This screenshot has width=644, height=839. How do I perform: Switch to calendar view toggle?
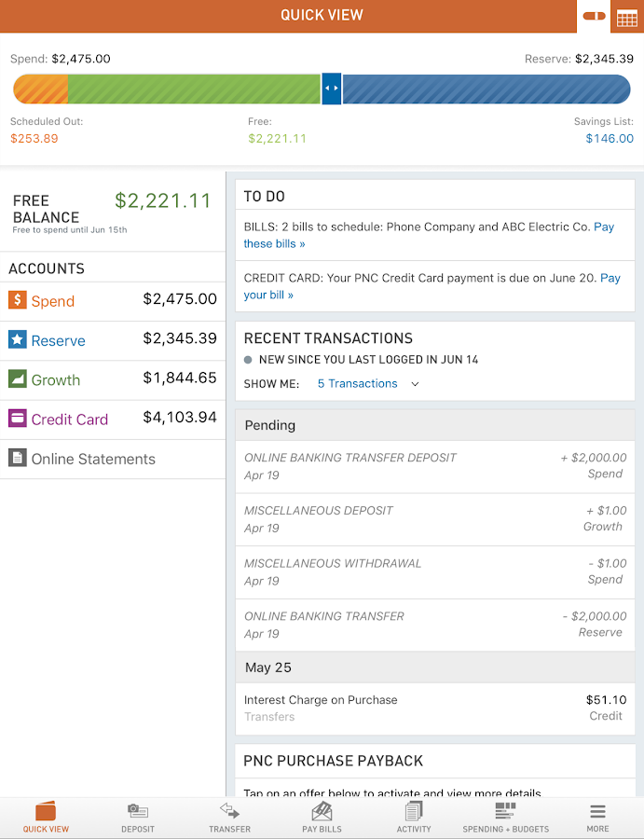click(627, 16)
